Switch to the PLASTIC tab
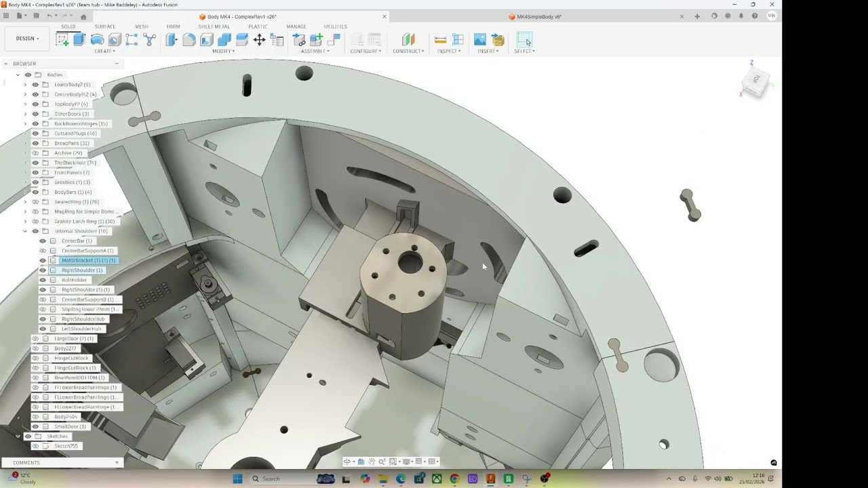The image size is (868, 488). pyautogui.click(x=258, y=26)
